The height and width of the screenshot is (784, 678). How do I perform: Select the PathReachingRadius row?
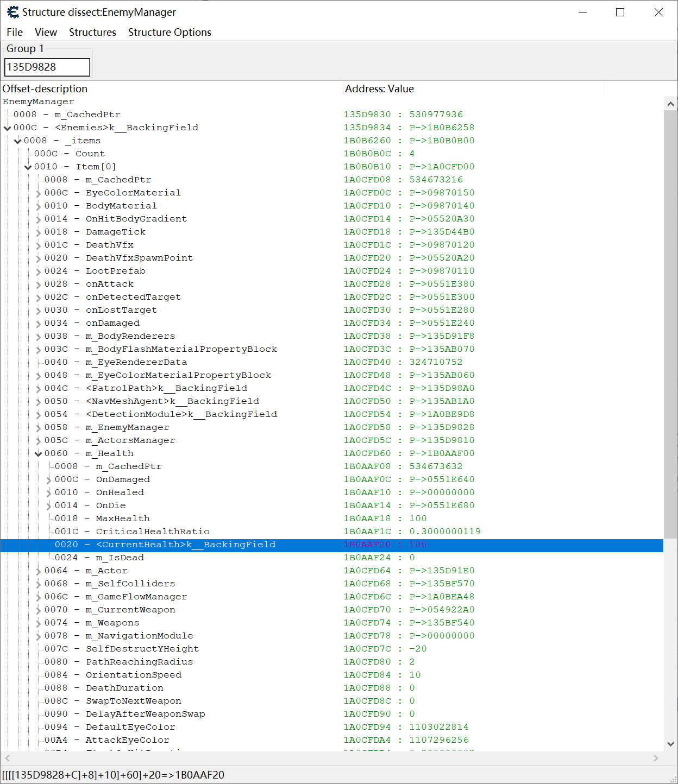[332, 662]
